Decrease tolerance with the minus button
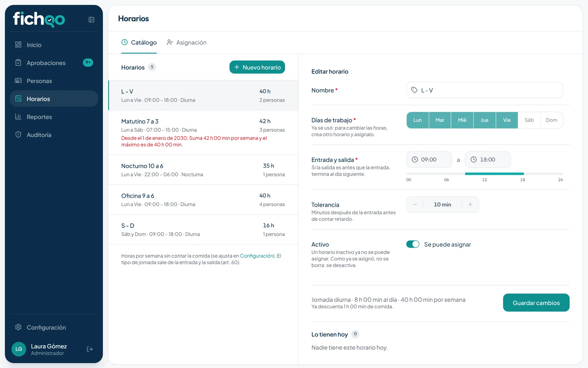588x368 pixels. (x=415, y=204)
